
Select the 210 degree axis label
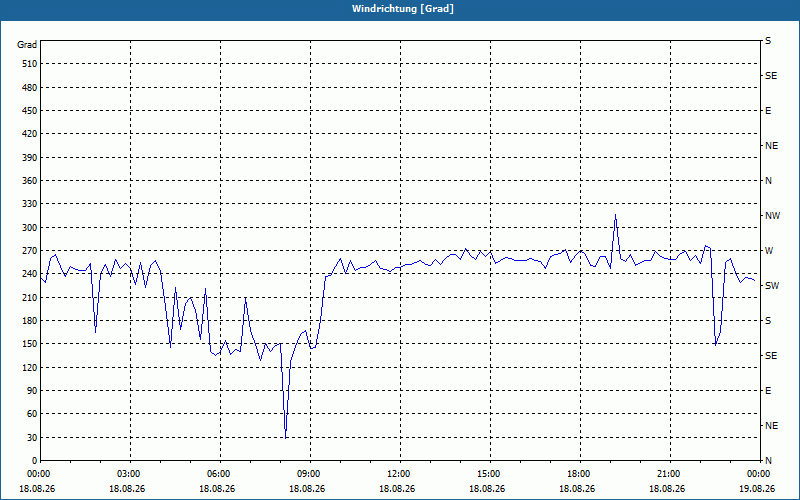click(29, 297)
